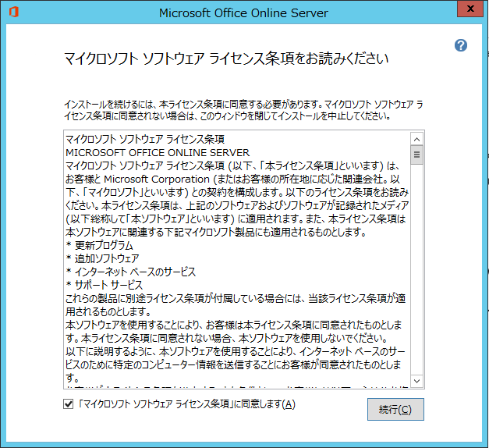Click the license text scrollbar up arrow
The image size is (489, 448).
[417, 137]
